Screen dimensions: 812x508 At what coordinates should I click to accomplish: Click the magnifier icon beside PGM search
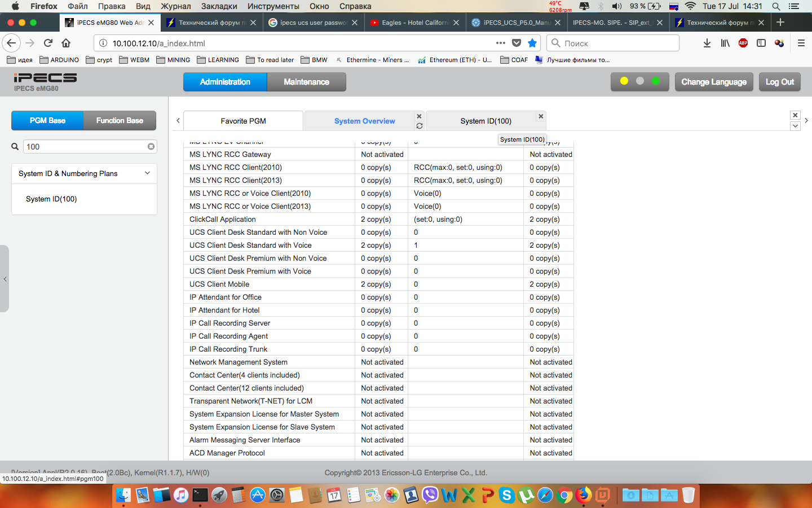click(15, 147)
